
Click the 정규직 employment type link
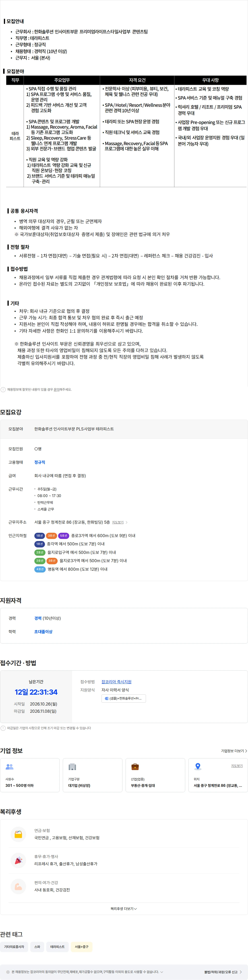pyautogui.click(x=40, y=462)
